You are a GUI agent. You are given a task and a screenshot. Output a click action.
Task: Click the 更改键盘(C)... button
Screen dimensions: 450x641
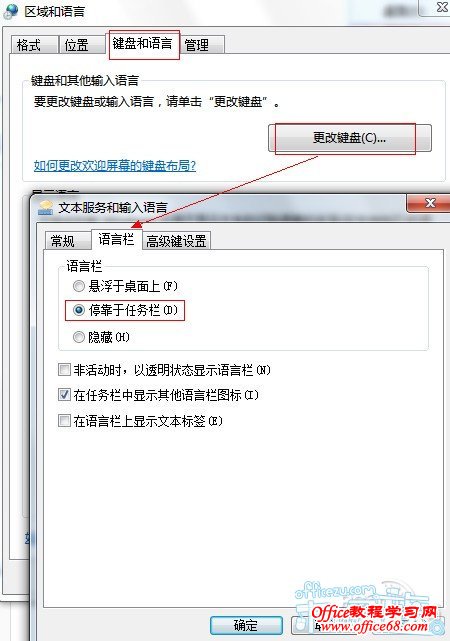coord(349,138)
